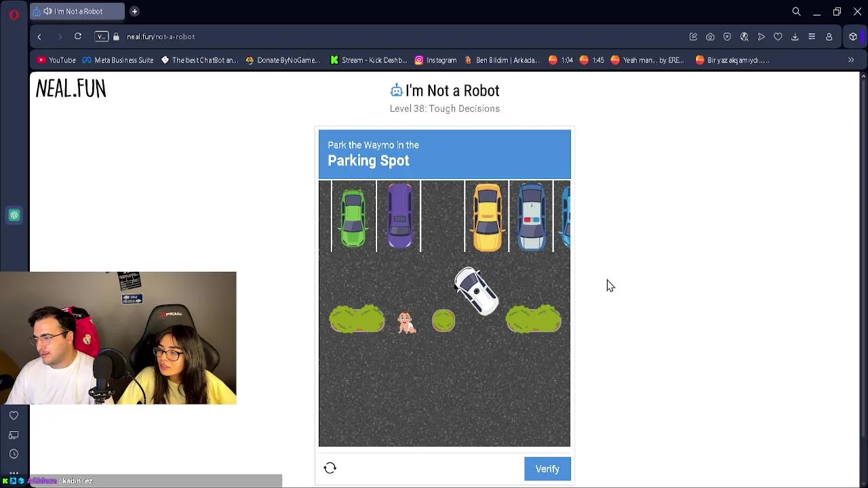The height and width of the screenshot is (488, 868).
Task: Open sidebar history clock icon
Action: (14, 454)
